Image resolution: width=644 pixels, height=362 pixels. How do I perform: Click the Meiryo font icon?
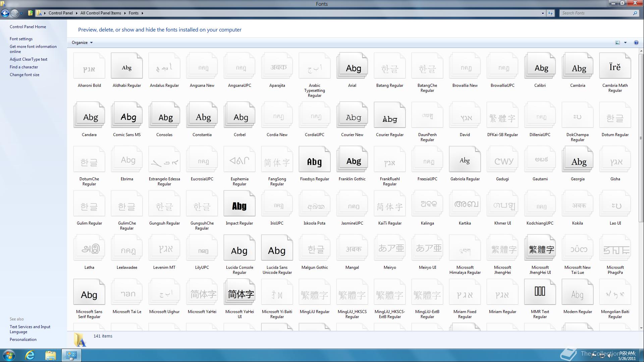click(x=390, y=248)
